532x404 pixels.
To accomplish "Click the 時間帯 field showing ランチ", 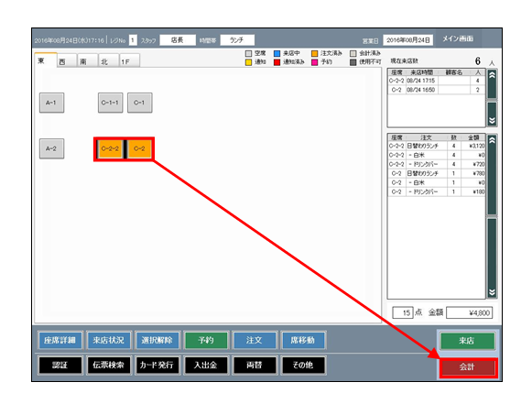I will (237, 40).
